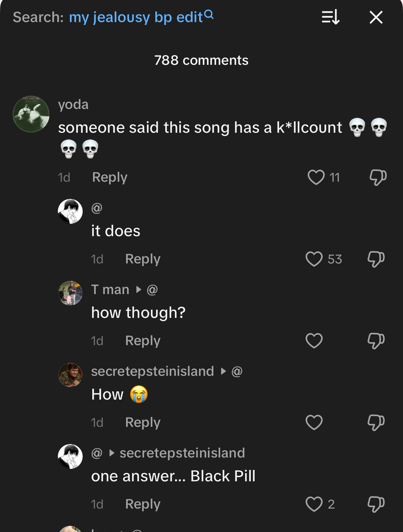The height and width of the screenshot is (532, 403).
Task: Like T man's 'how though?' reply
Action: click(x=314, y=341)
